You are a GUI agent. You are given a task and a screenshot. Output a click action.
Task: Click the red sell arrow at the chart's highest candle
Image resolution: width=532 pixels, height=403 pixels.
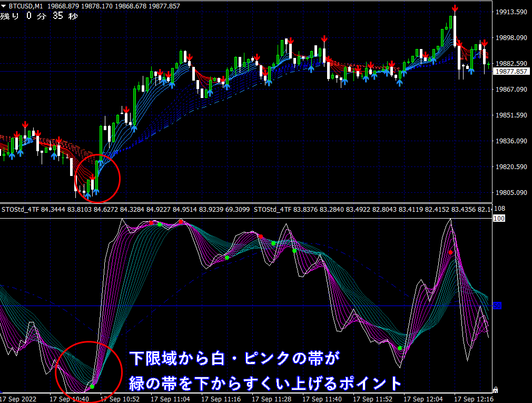[455, 8]
